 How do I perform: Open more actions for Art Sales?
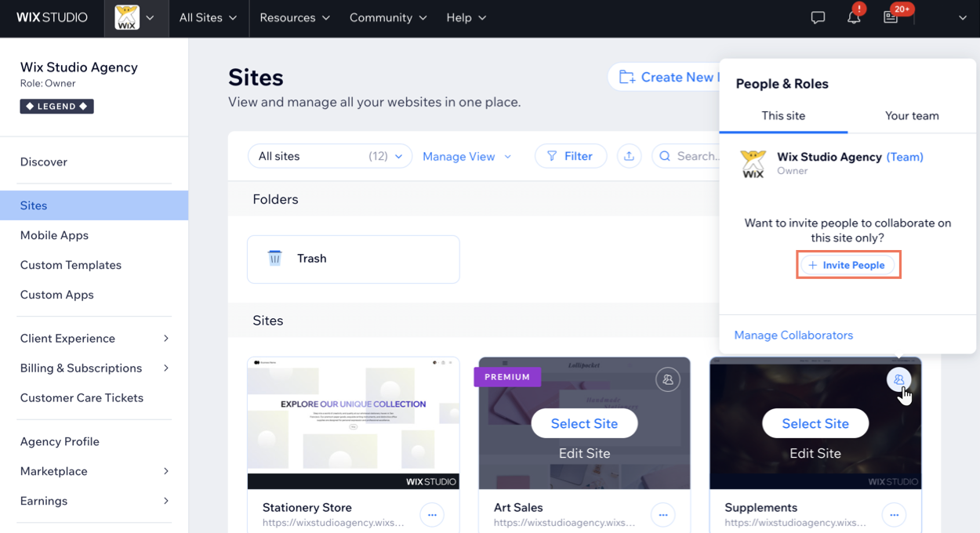(x=663, y=515)
